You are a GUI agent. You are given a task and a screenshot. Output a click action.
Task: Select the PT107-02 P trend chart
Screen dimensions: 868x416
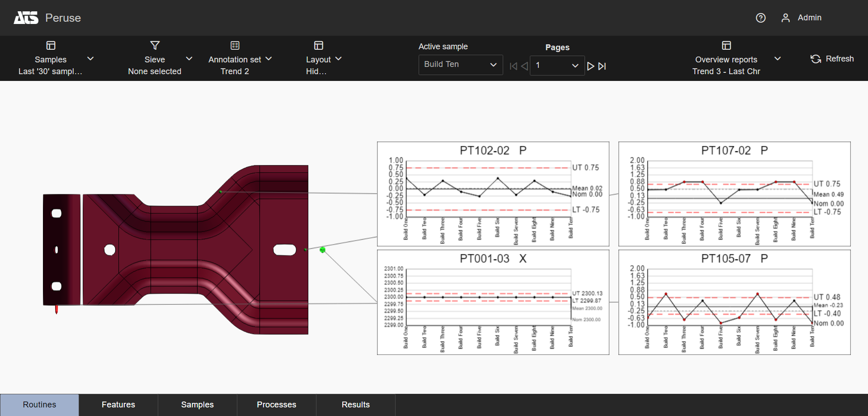[x=734, y=194]
